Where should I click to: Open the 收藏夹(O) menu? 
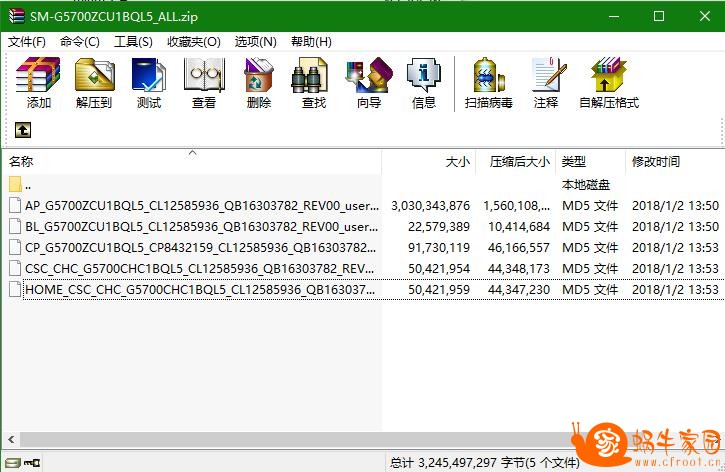point(194,42)
